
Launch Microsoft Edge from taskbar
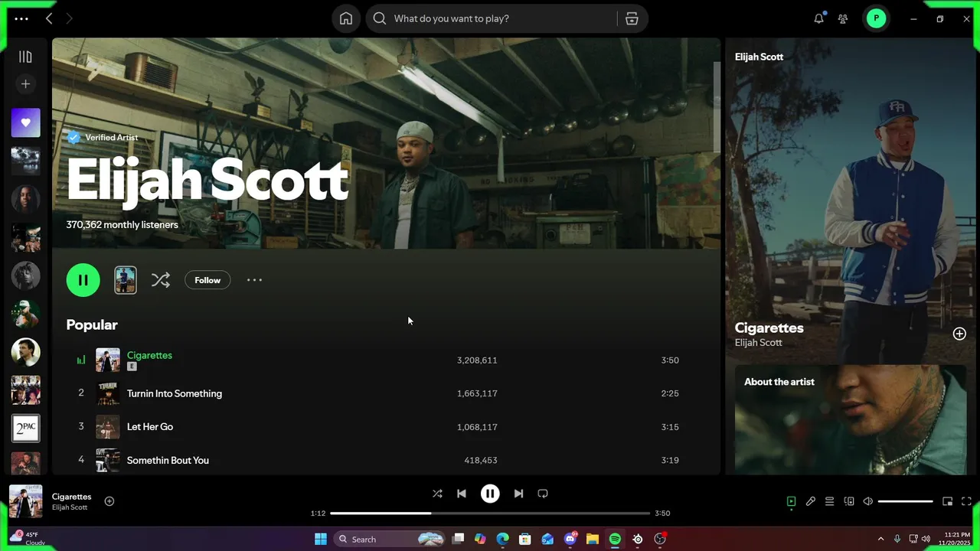pos(502,539)
